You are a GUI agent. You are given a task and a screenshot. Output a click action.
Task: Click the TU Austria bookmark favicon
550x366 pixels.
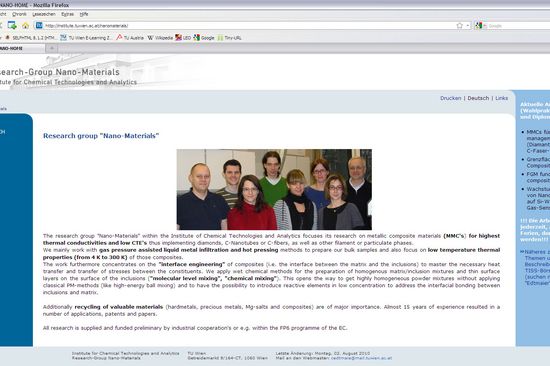pyautogui.click(x=119, y=38)
